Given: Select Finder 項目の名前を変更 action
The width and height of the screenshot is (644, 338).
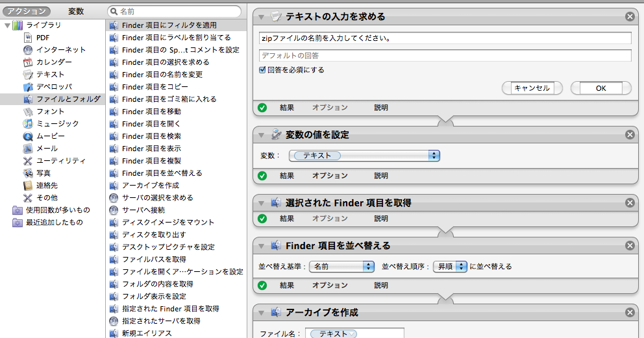Looking at the screenshot, I should [x=176, y=75].
